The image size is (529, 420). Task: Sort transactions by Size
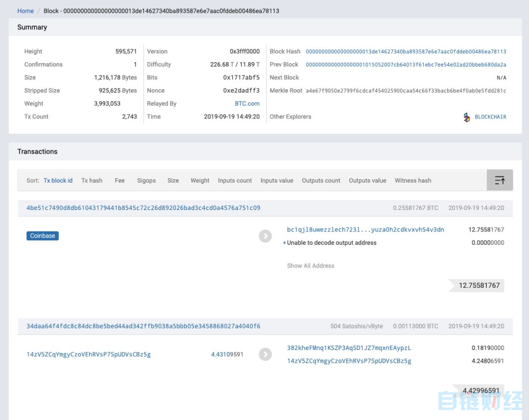click(x=173, y=180)
